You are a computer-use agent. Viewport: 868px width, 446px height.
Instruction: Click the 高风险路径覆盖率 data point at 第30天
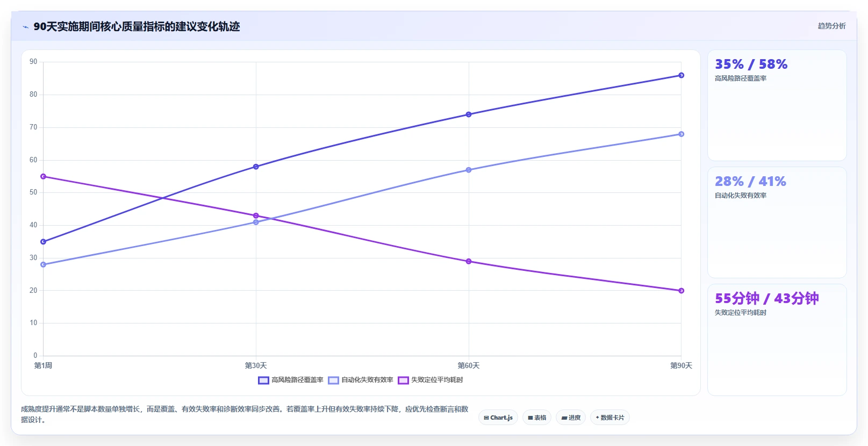[256, 167]
